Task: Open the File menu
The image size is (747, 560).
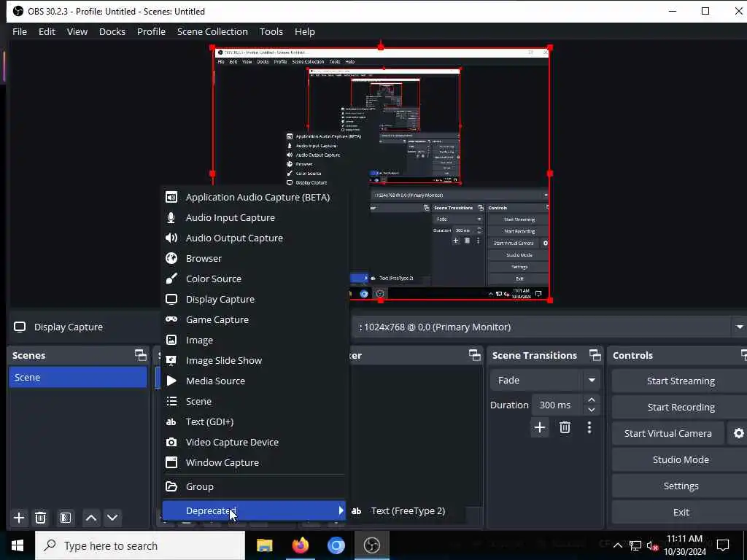Action: (20, 31)
